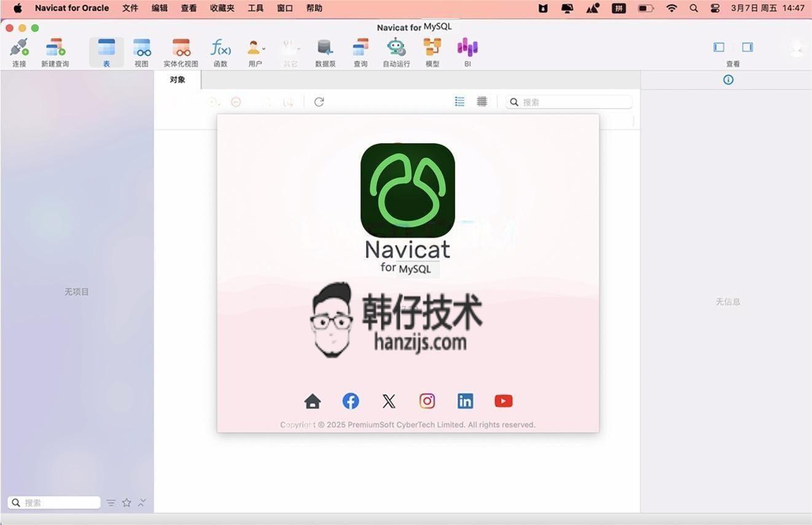Select the 对象 tab
812x525 pixels.
[x=178, y=79]
